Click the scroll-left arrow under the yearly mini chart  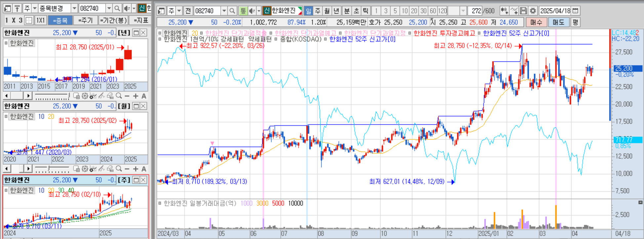pos(7,96)
